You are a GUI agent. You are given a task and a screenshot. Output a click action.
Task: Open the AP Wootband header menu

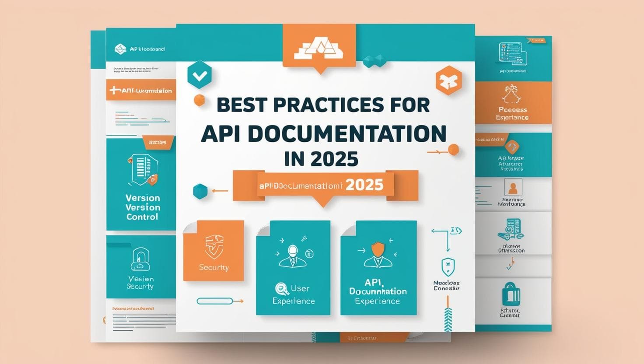tap(138, 48)
